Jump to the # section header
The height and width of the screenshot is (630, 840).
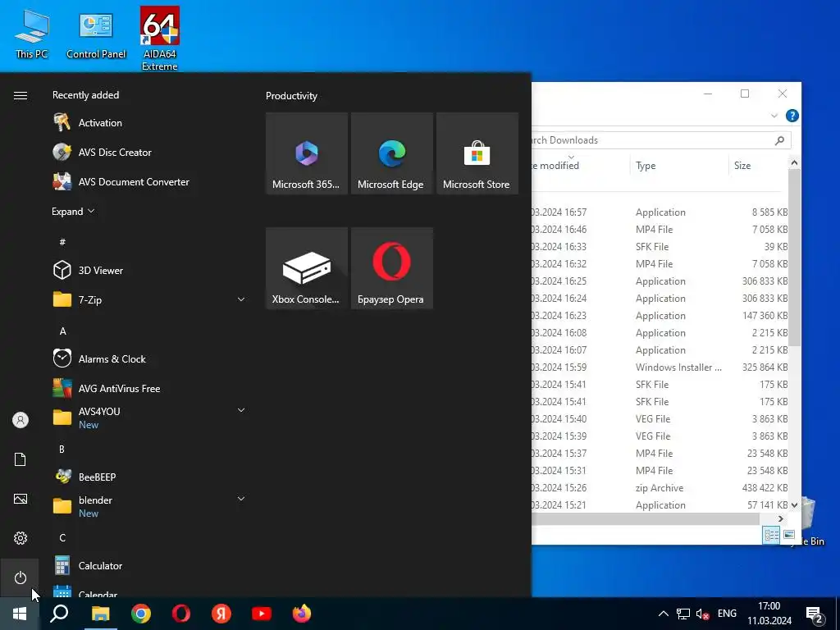pyautogui.click(x=62, y=242)
